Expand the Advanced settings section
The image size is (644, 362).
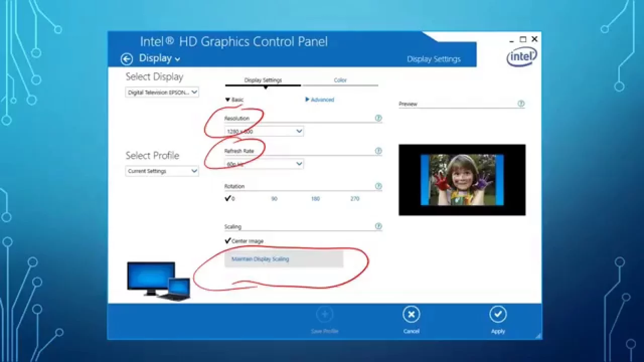tap(319, 100)
